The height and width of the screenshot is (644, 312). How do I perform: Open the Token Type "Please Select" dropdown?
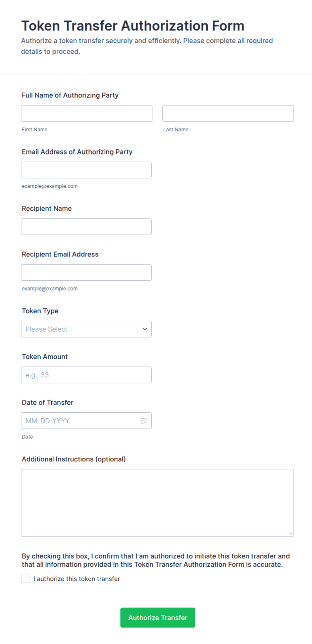[86, 329]
